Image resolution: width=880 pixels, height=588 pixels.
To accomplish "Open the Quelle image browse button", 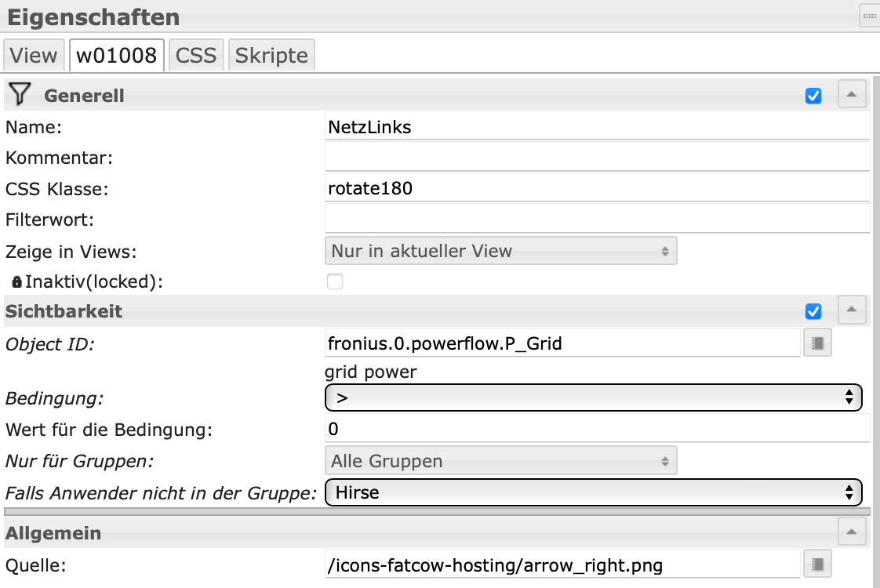I will point(816,564).
